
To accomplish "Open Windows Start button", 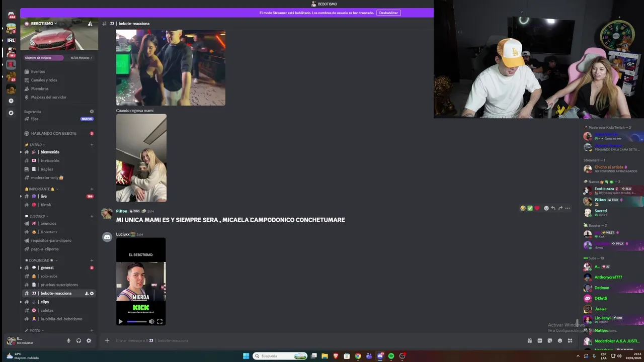I will tap(246, 356).
